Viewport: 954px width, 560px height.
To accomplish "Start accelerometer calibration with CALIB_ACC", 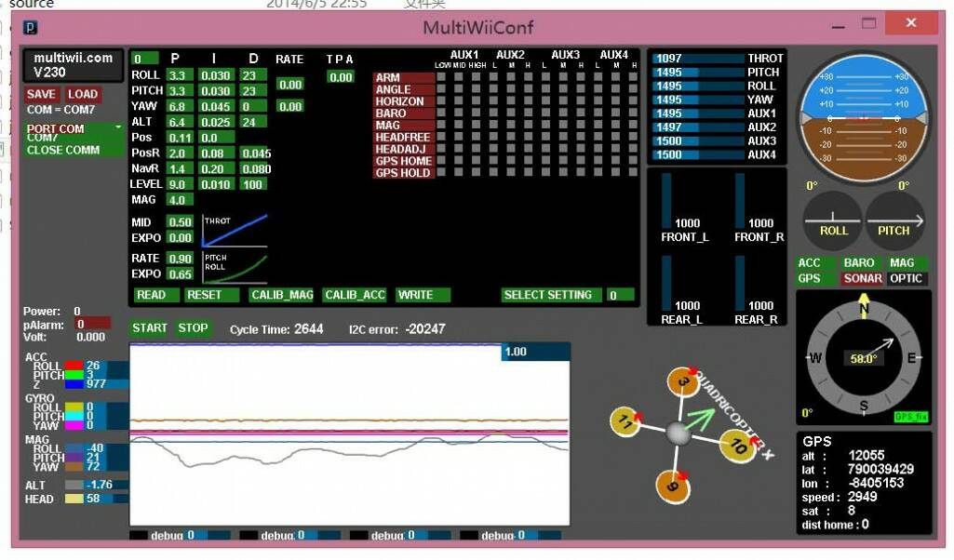I will coord(355,295).
